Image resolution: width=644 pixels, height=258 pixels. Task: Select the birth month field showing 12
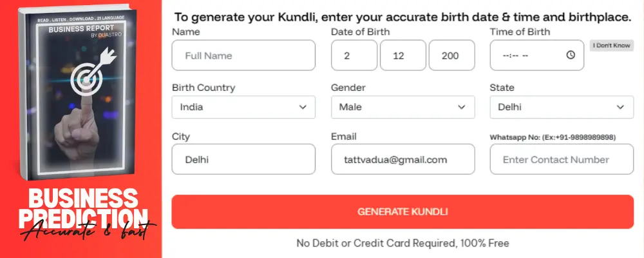[403, 55]
